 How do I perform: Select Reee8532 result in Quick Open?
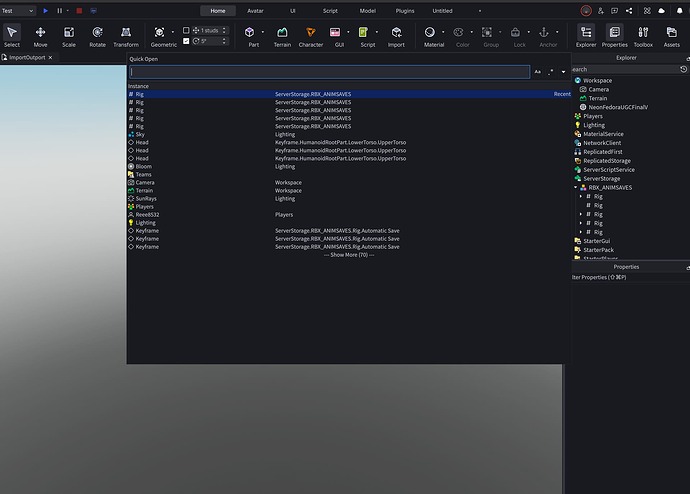click(349, 215)
